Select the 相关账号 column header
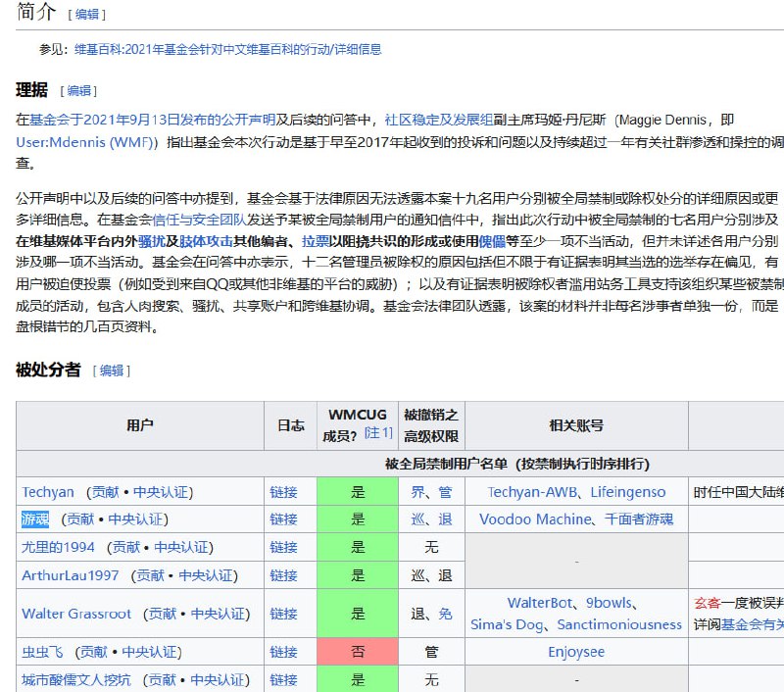784x692 pixels. [x=576, y=425]
